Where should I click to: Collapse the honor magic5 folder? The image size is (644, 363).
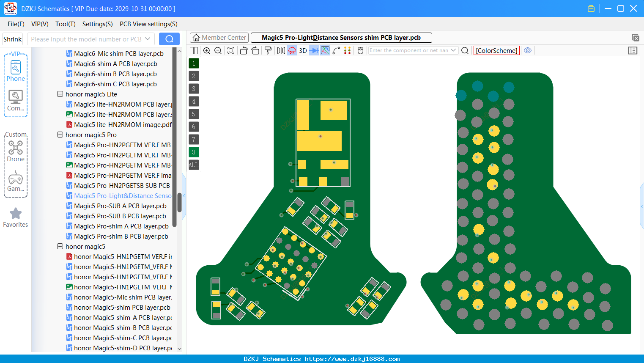(x=60, y=246)
